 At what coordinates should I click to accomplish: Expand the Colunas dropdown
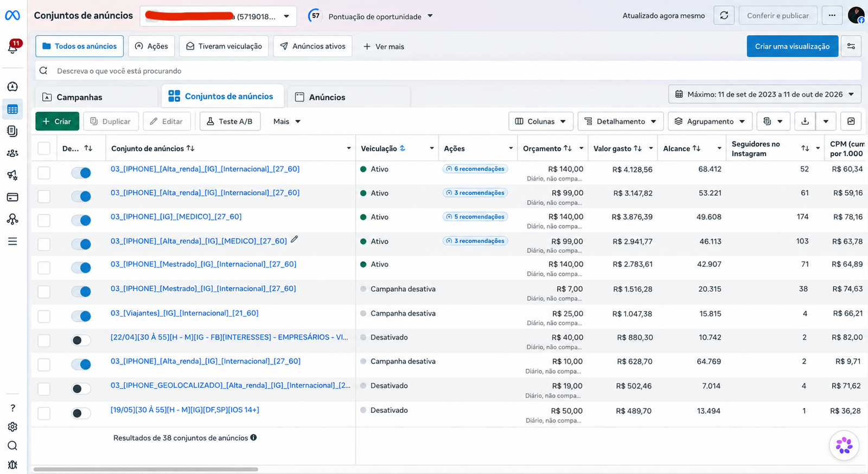point(540,121)
